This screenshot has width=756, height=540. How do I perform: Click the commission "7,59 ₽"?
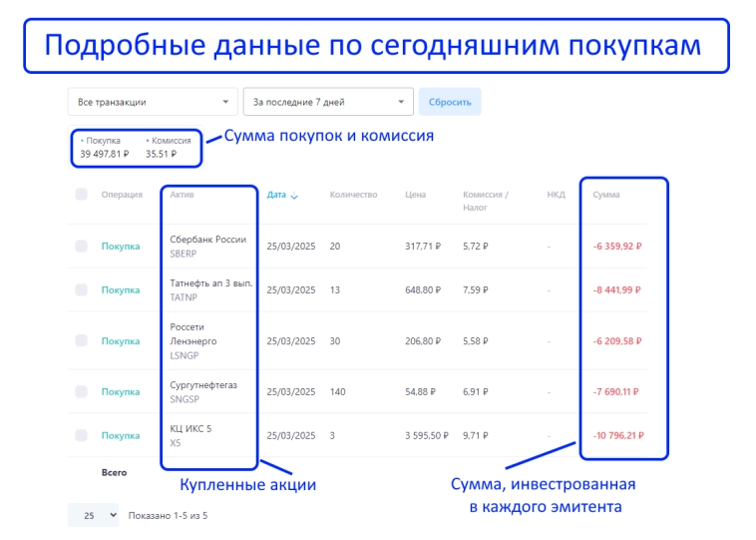tap(476, 290)
